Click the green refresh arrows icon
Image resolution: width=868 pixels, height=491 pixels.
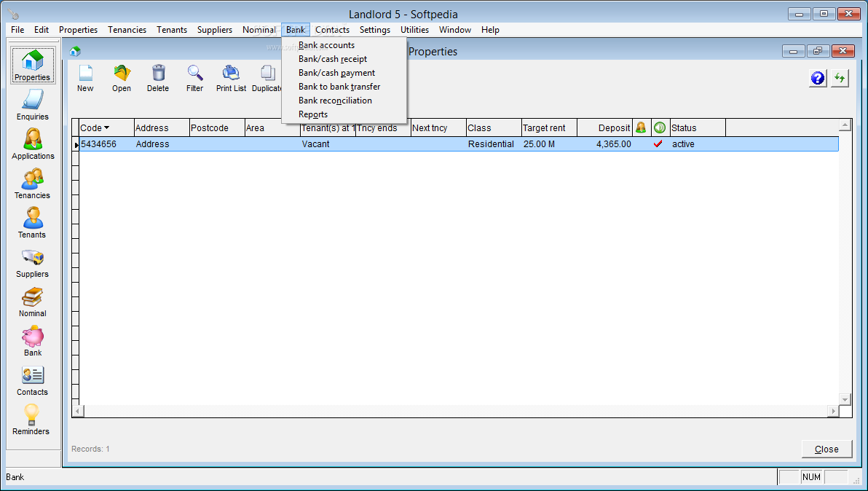(840, 78)
